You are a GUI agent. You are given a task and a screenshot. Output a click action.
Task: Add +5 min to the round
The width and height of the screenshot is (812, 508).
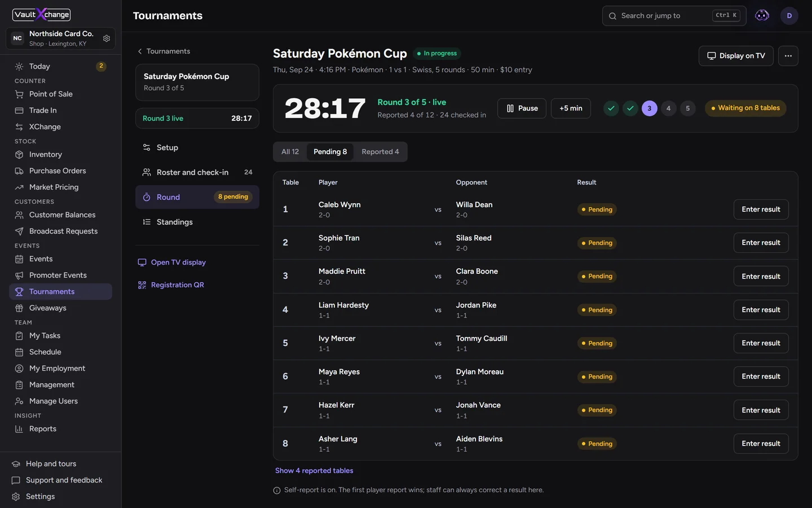(x=571, y=108)
